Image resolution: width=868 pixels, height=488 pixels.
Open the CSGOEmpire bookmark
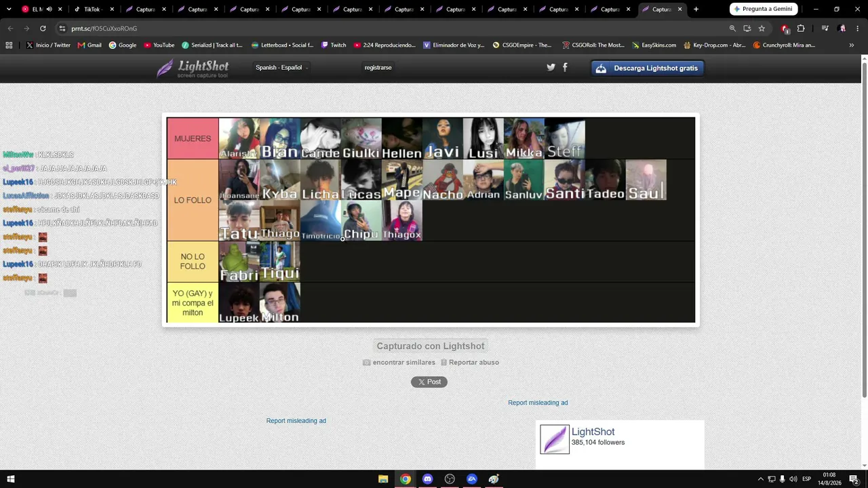tap(522, 45)
